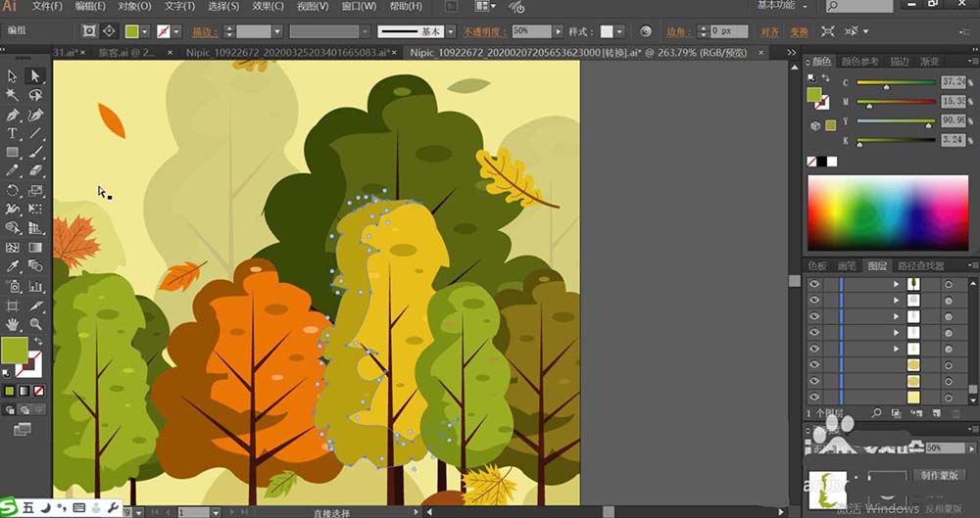Image resolution: width=980 pixels, height=518 pixels.
Task: Expand the first layer's disclosure triangle
Action: 896,284
